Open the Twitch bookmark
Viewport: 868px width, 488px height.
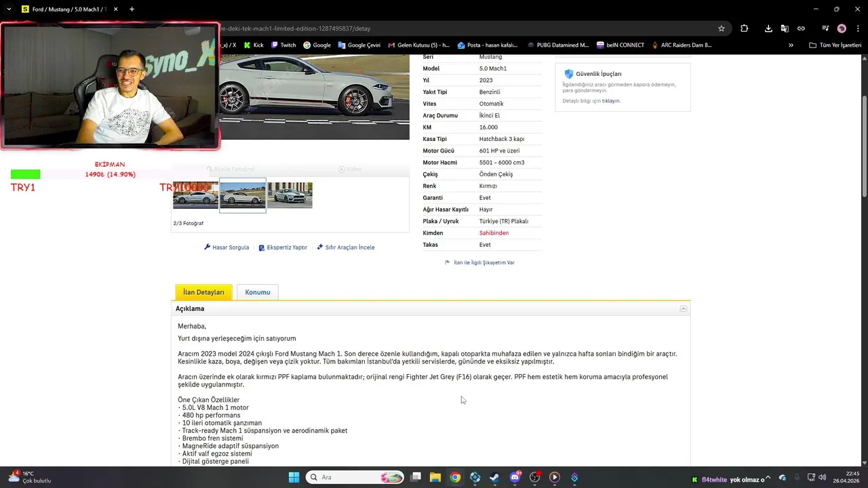283,45
